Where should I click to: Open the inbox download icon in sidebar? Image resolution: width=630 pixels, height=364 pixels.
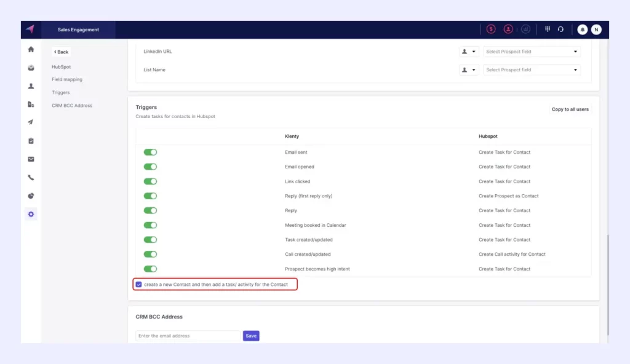point(31,68)
